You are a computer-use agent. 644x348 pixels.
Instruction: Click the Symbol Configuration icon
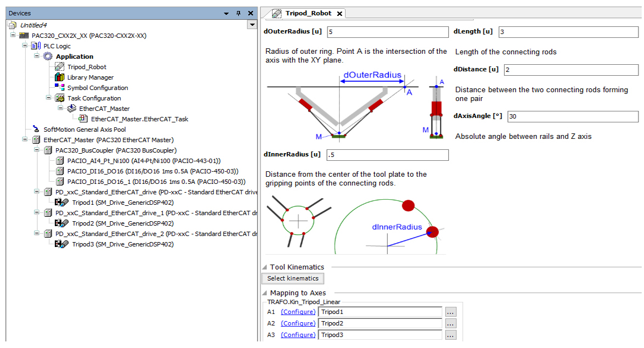coord(59,87)
